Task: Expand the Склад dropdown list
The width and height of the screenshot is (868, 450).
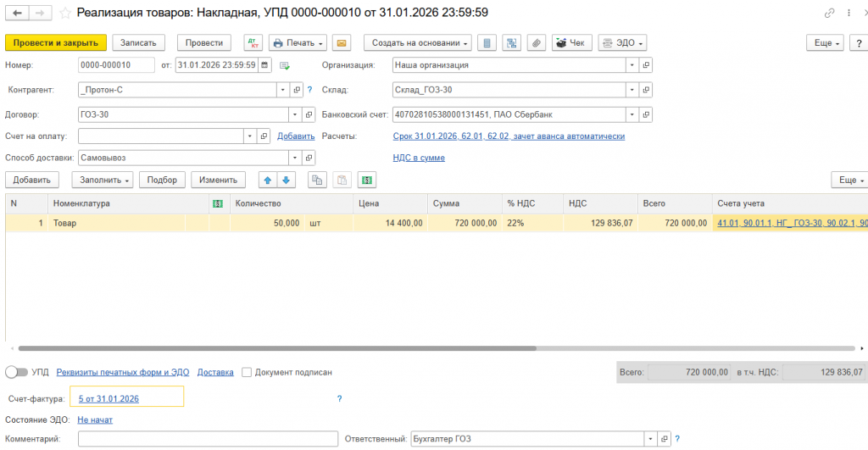Action: coord(632,90)
